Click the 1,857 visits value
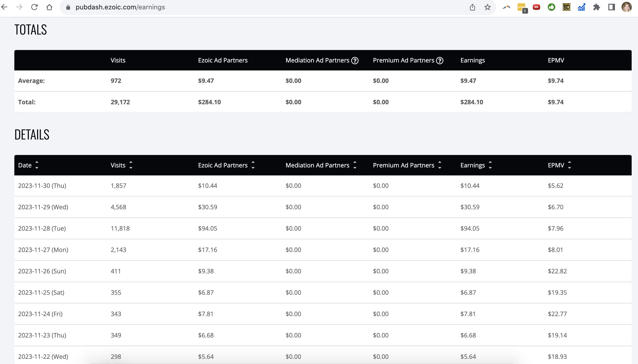The height and width of the screenshot is (364, 638). 118,186
